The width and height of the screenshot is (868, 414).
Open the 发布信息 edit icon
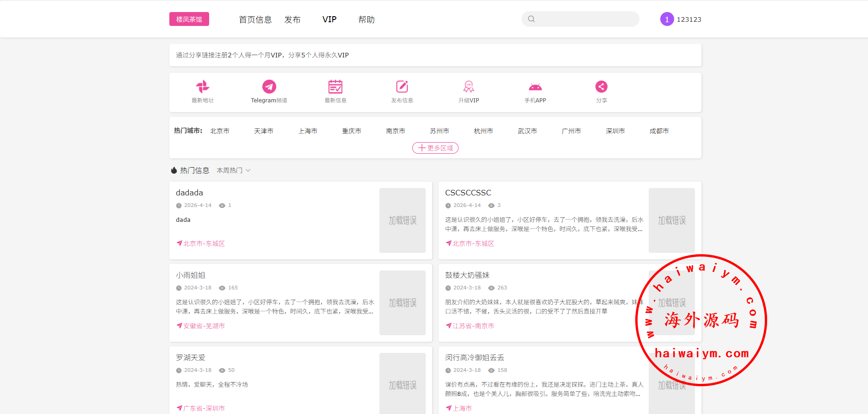point(402,87)
